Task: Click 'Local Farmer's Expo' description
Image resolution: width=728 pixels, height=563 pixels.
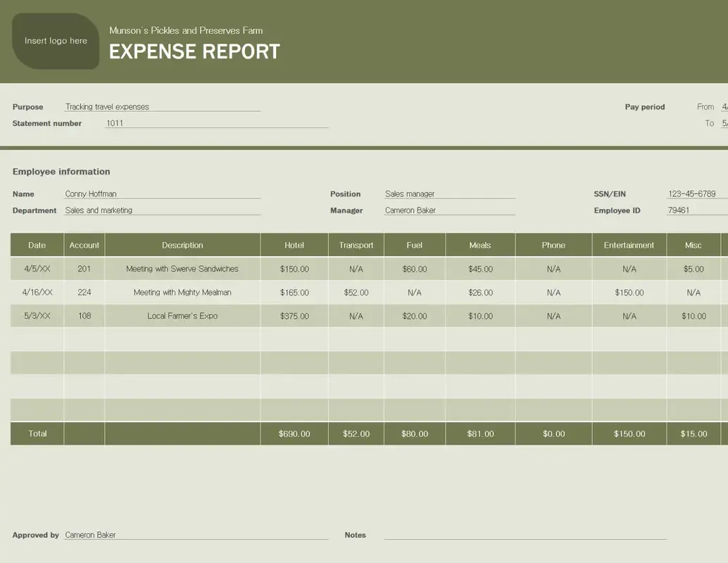Action: pyautogui.click(x=182, y=316)
